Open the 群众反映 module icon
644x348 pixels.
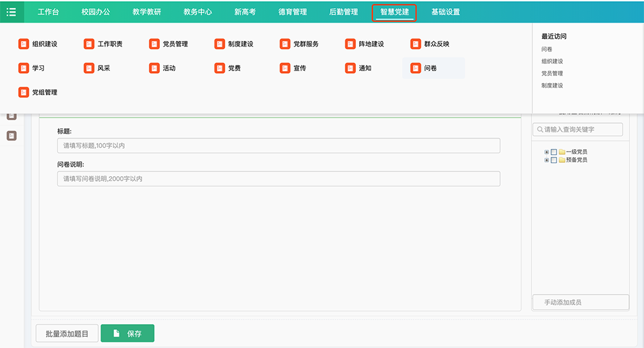click(x=416, y=44)
